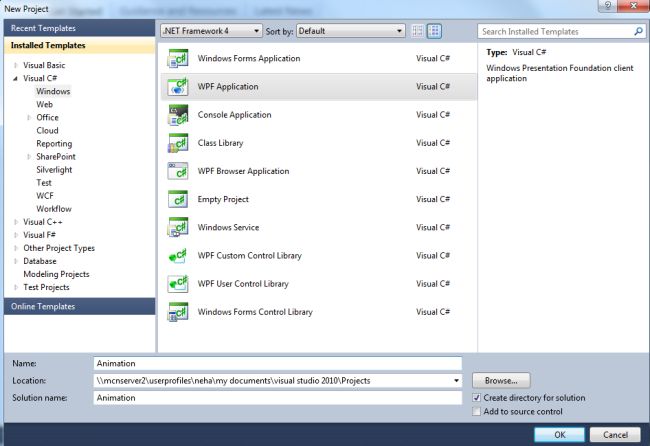Switch to medium icons view

pos(434,31)
